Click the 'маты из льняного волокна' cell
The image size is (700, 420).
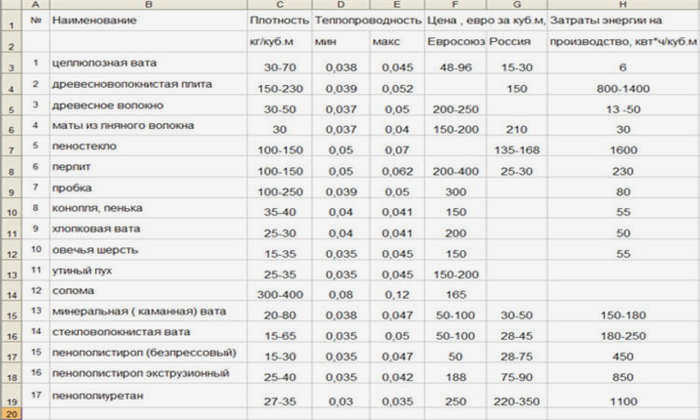coord(149,125)
